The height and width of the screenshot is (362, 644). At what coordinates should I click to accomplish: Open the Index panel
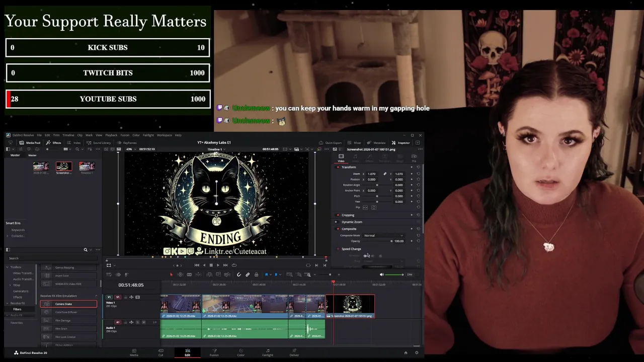pos(73,143)
